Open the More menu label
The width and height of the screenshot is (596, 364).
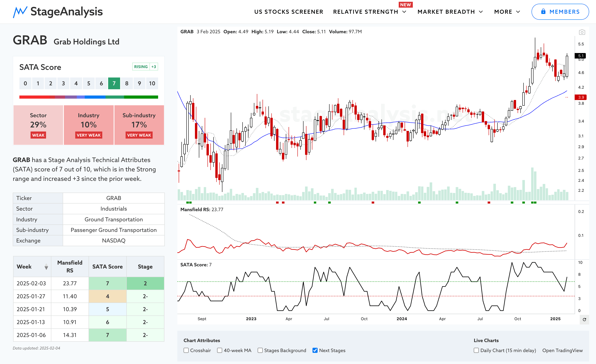coord(503,12)
